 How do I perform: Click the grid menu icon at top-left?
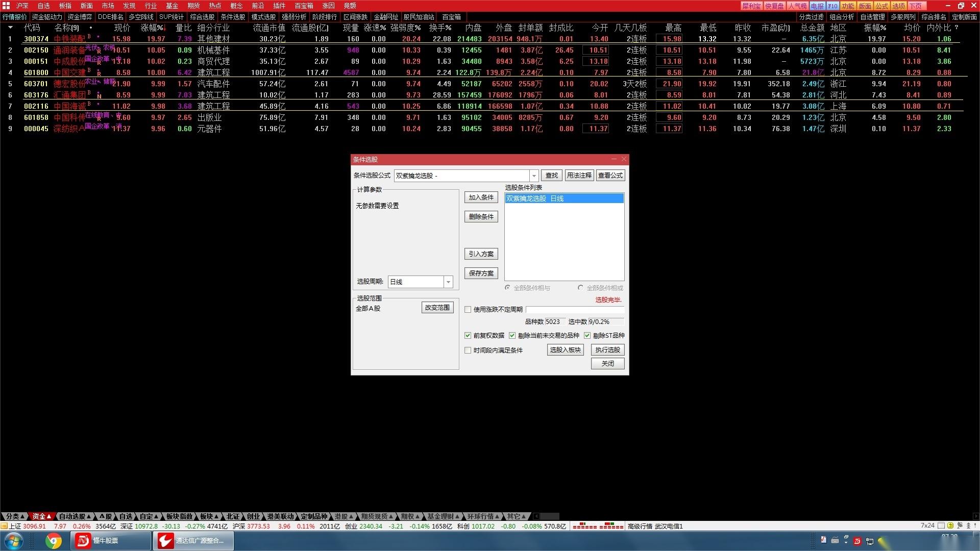[6, 6]
